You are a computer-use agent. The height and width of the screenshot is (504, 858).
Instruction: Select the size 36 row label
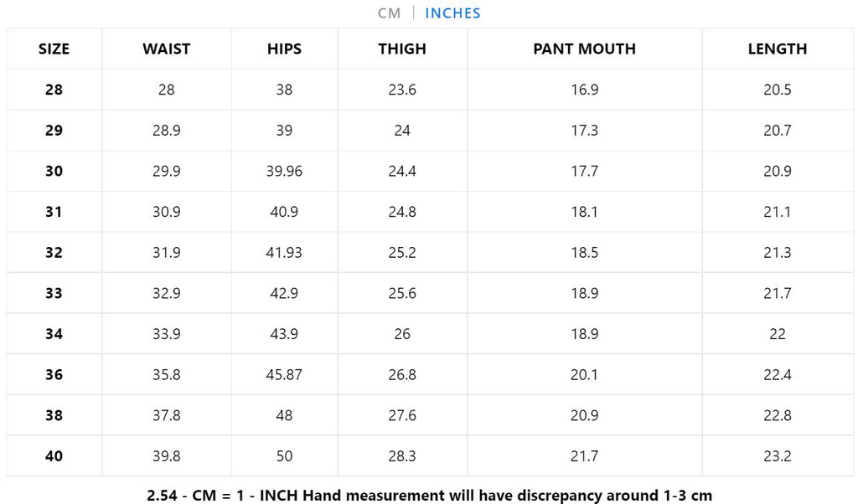(x=54, y=375)
